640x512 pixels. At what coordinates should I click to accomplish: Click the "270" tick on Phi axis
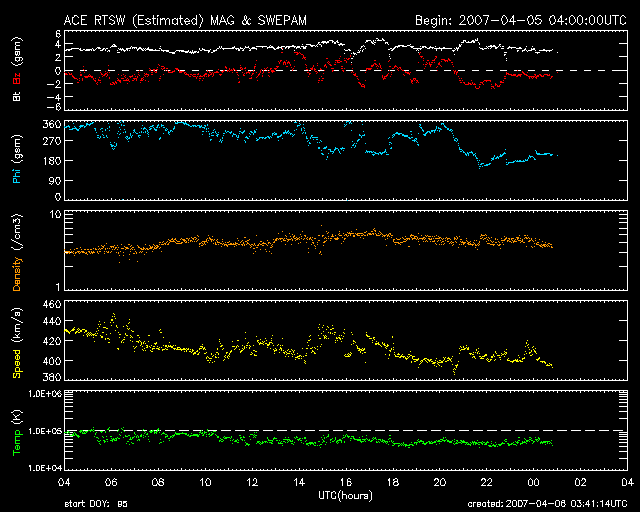click(x=51, y=141)
